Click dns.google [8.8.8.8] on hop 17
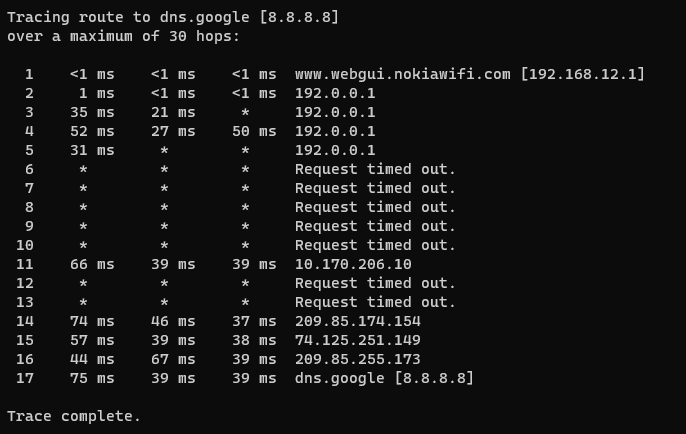 pos(384,378)
